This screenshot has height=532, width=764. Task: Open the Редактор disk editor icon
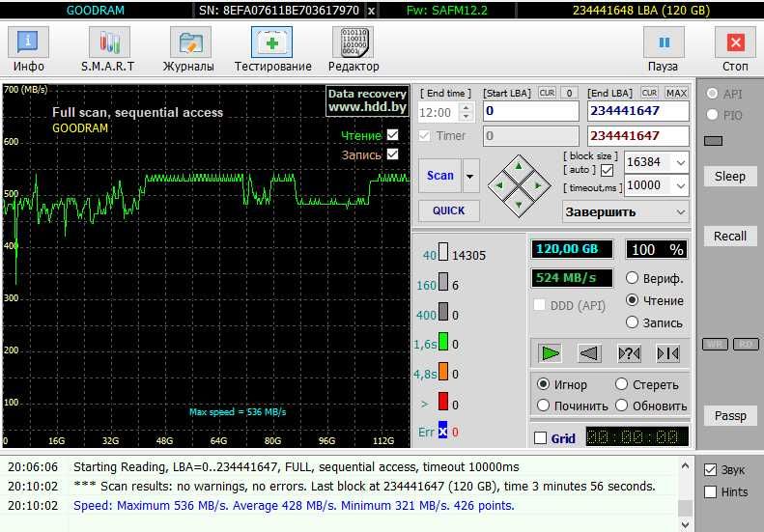[353, 43]
